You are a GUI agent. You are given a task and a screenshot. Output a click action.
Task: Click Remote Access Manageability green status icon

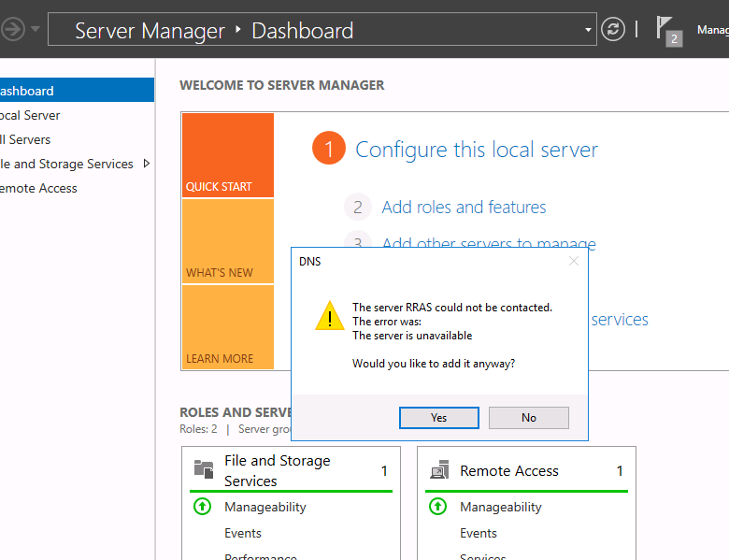click(438, 507)
